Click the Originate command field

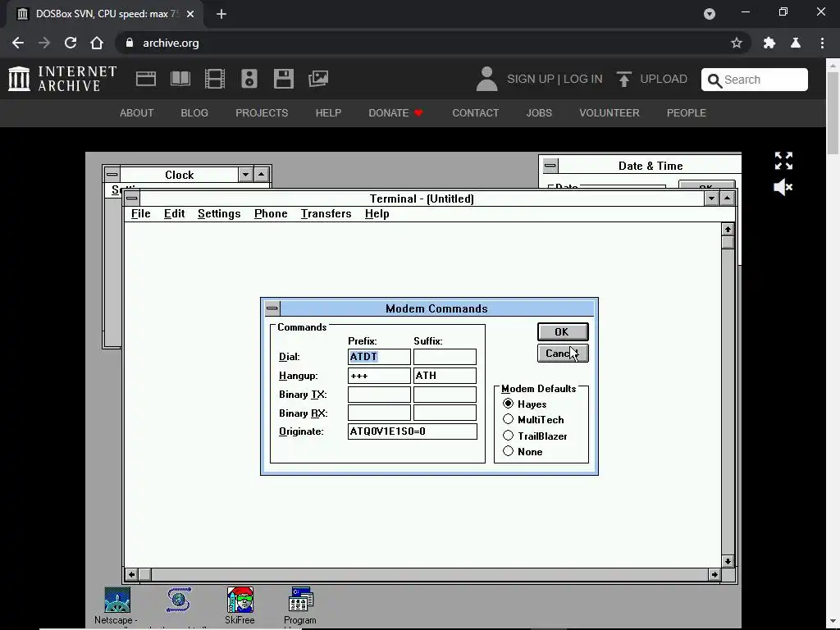click(412, 431)
